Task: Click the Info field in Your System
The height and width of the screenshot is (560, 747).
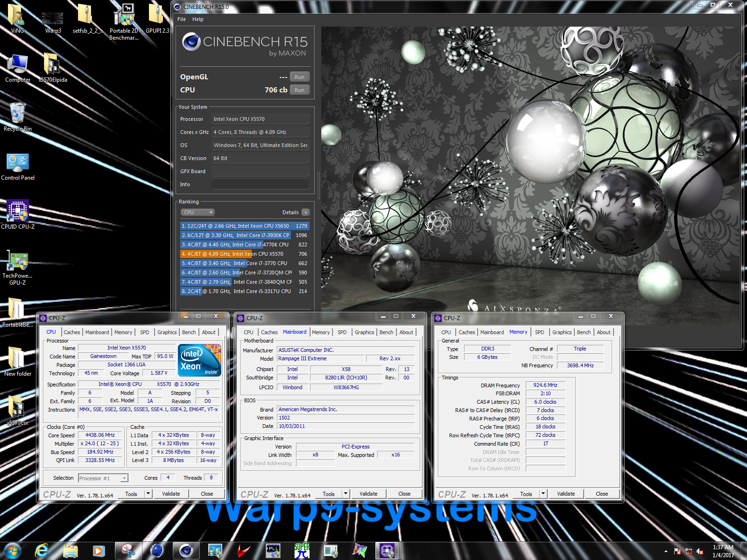Action: [261, 184]
